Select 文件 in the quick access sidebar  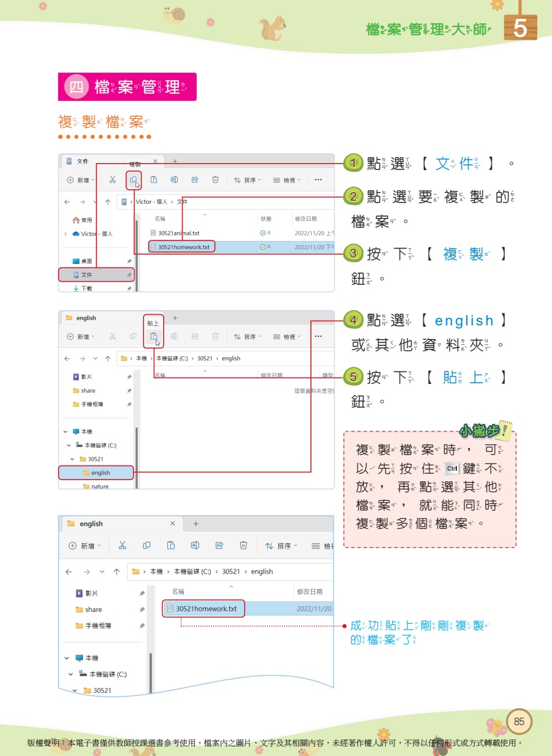[86, 275]
